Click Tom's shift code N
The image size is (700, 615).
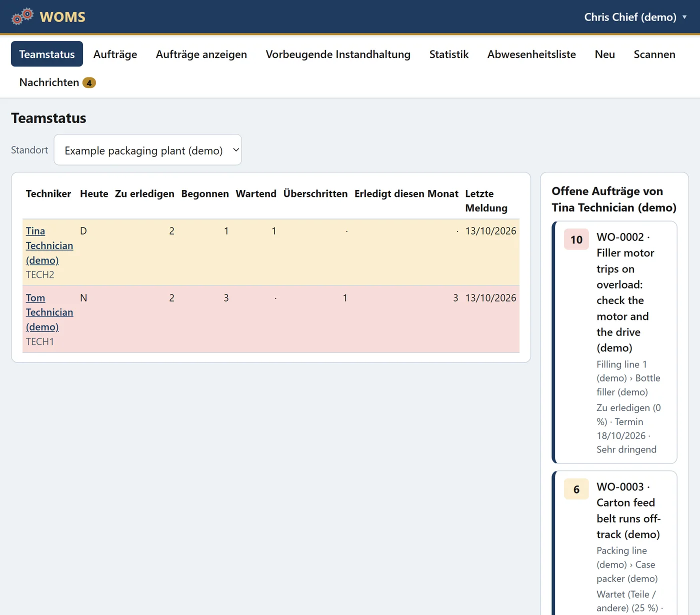click(x=83, y=298)
